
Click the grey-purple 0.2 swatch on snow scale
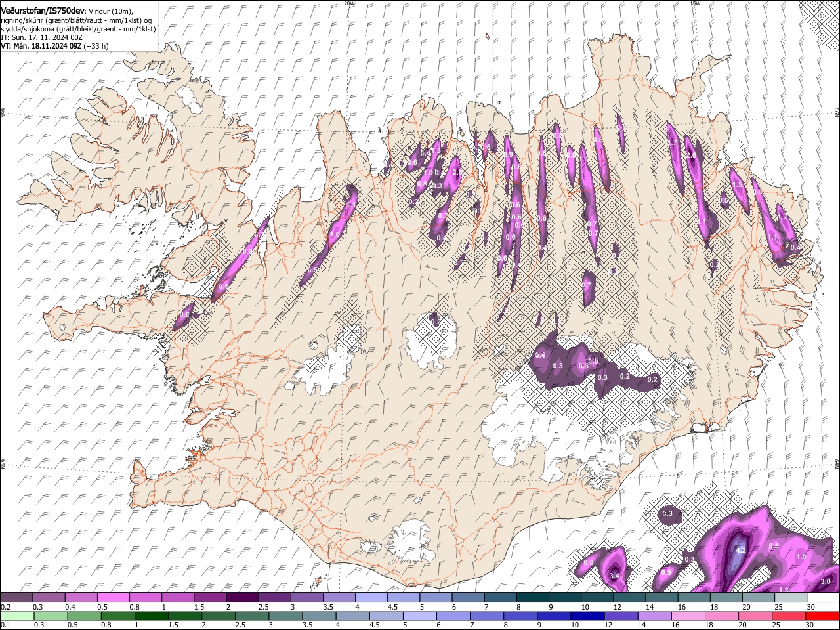click(x=17, y=598)
